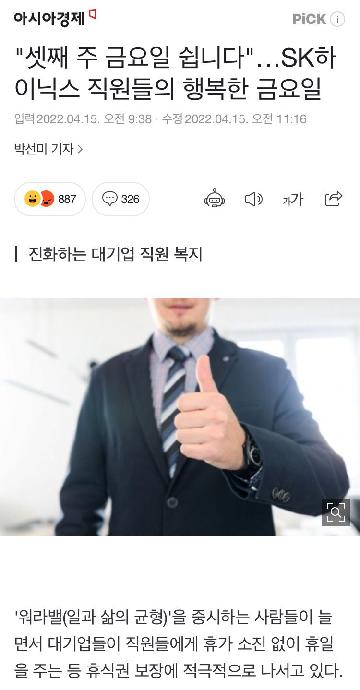Open the thumbs-up businessman photo

point(180,417)
